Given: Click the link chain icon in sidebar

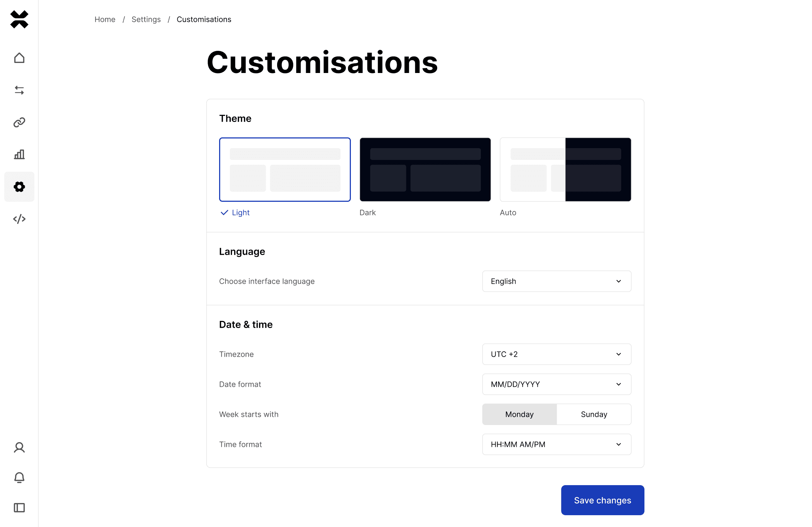Looking at the screenshot, I should (x=19, y=122).
